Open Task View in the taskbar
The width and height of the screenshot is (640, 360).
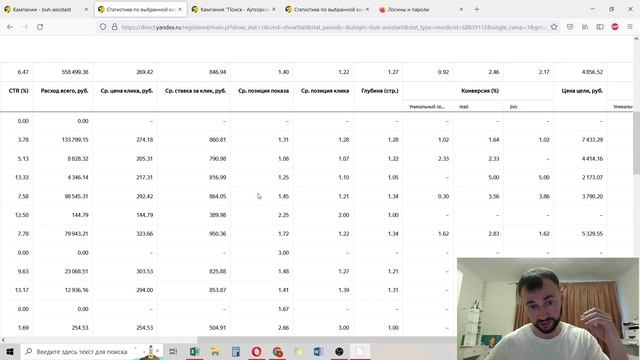click(173, 351)
